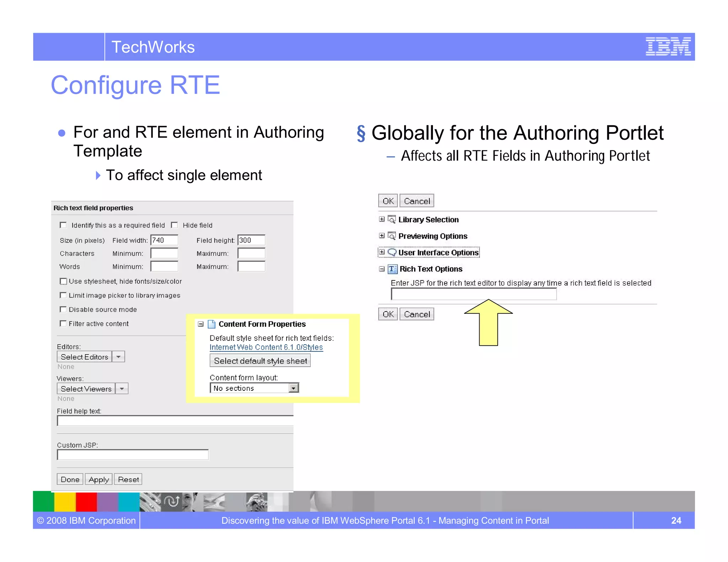Click the Rich text field properties title
Viewport: 728px width, 562px height.
pos(93,208)
